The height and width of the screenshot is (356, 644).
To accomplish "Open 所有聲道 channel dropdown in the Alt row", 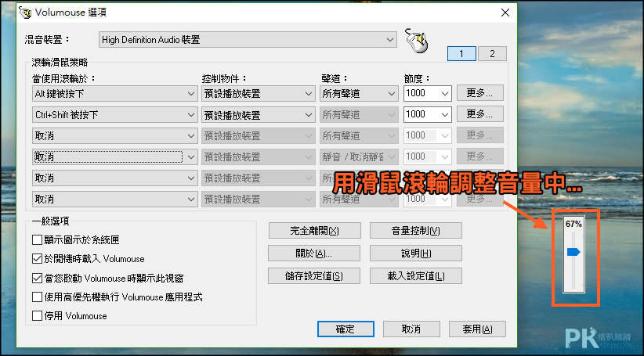I will (x=359, y=94).
